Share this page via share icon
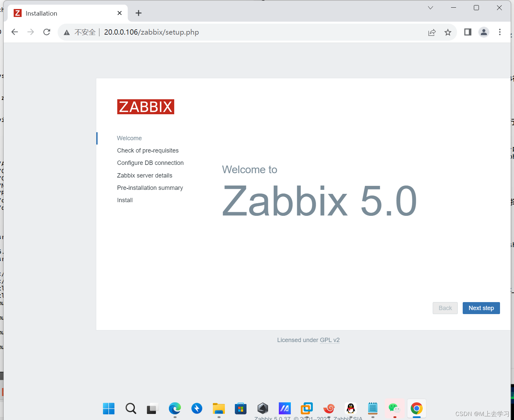This screenshot has height=420, width=514. (x=432, y=32)
